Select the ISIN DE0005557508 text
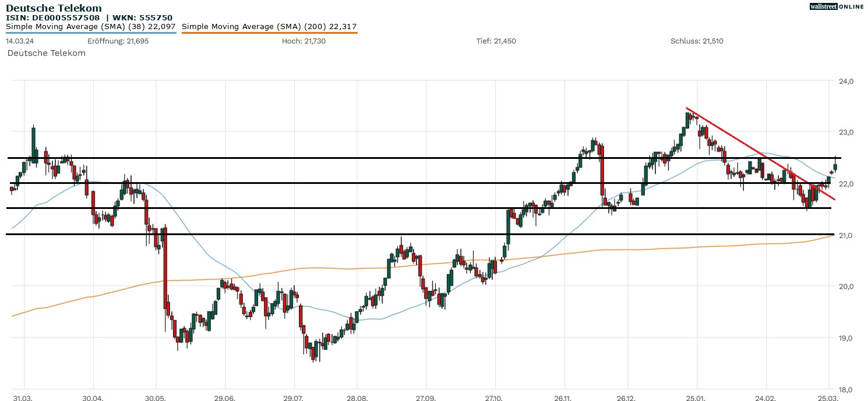This screenshot has height=401, width=868. (x=57, y=18)
